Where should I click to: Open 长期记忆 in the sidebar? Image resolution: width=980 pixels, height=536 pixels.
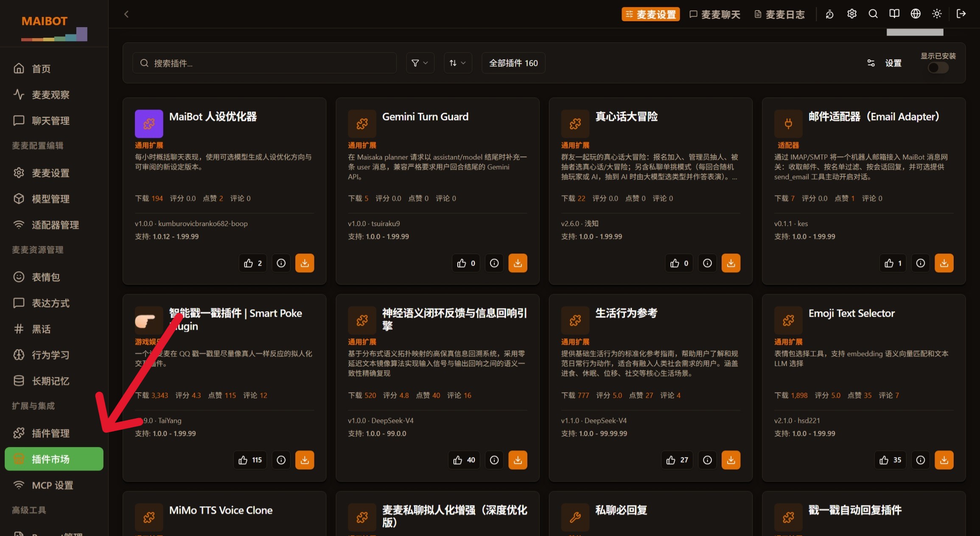pos(54,381)
